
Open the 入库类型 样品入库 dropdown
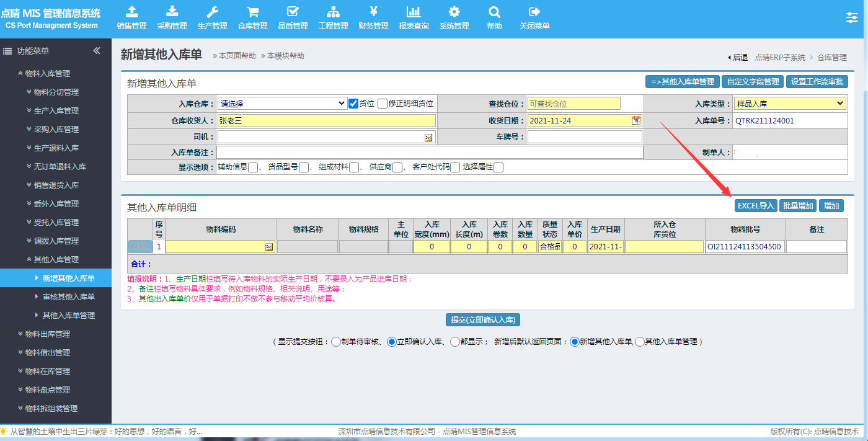[790, 104]
